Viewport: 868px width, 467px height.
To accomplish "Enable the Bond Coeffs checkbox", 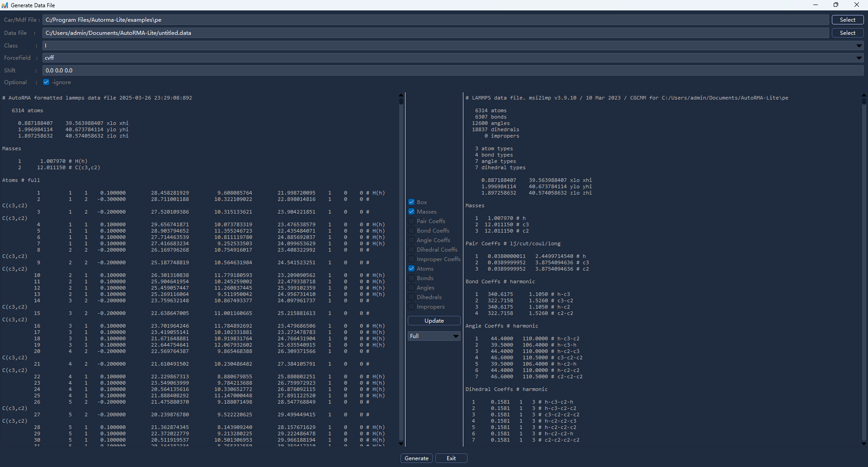I will tap(411, 230).
